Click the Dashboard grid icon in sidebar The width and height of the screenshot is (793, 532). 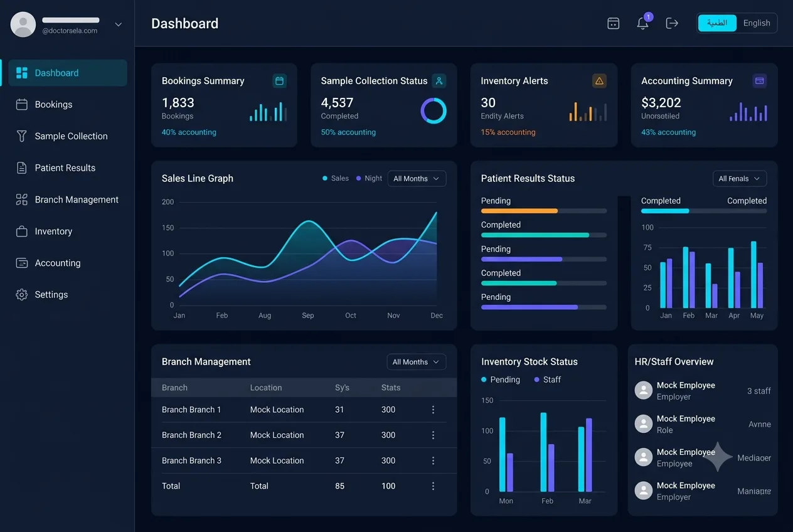[x=22, y=73]
